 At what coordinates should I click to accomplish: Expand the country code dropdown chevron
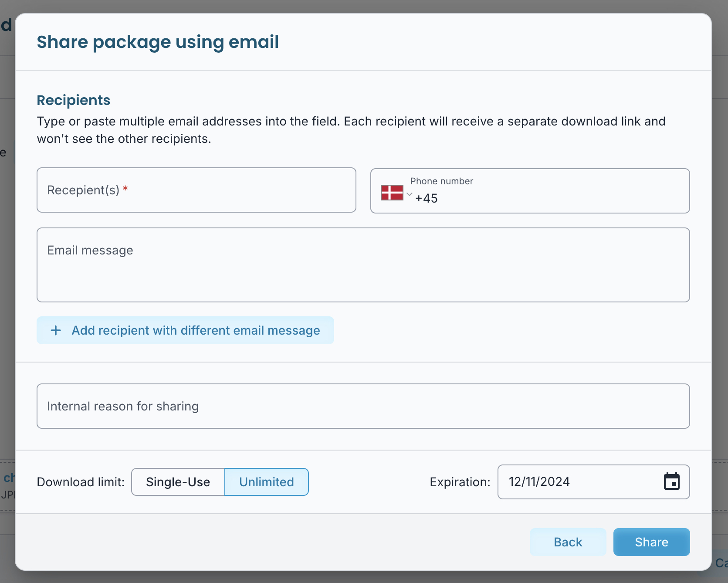point(409,194)
